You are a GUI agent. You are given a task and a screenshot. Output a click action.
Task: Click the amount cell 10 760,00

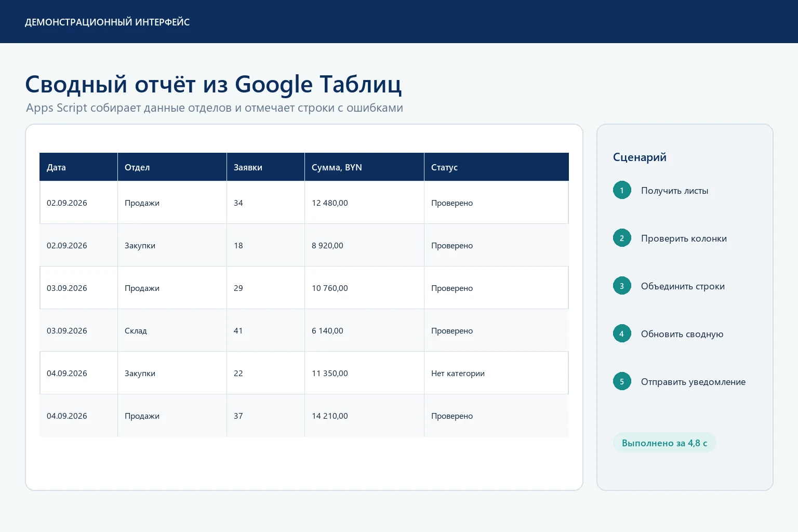tap(364, 288)
